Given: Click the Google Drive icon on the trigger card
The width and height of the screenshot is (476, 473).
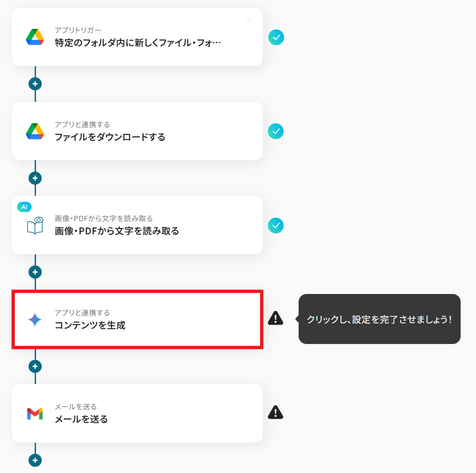Looking at the screenshot, I should [x=35, y=37].
